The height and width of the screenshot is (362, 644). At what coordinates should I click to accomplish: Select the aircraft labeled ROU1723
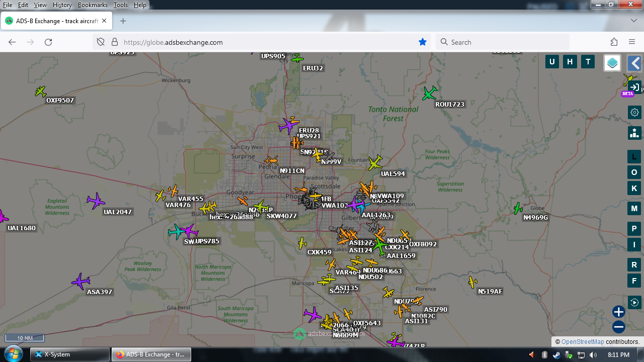point(430,93)
